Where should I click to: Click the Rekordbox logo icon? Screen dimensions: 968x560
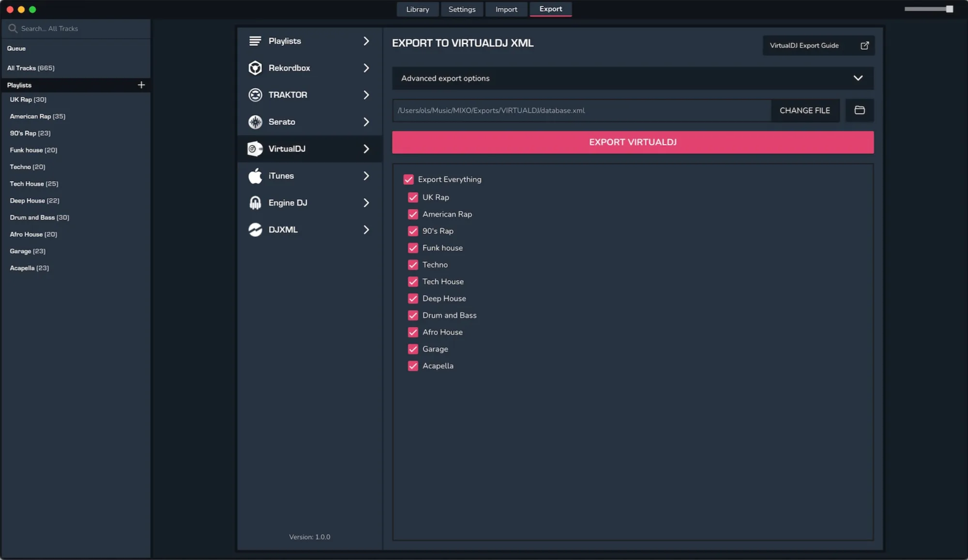(255, 68)
